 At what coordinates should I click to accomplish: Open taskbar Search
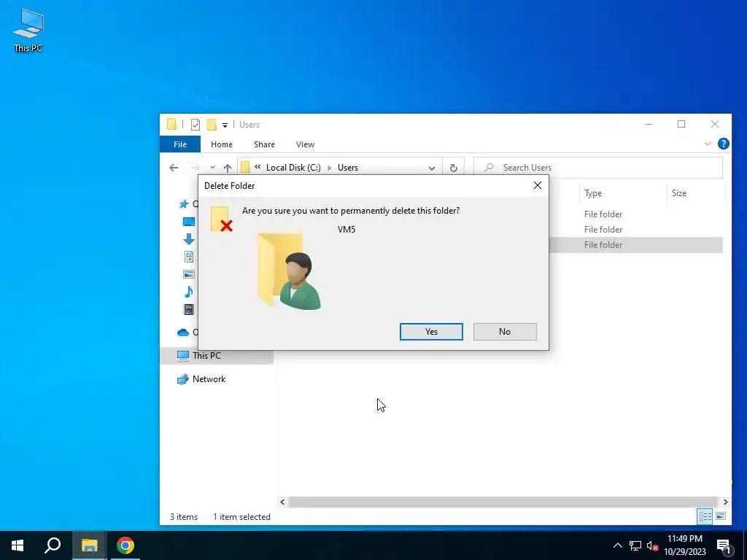tap(53, 545)
